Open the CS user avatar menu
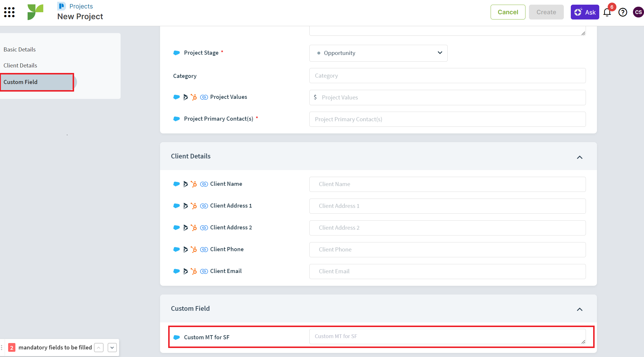Viewport: 644px width, 357px height. [x=638, y=12]
